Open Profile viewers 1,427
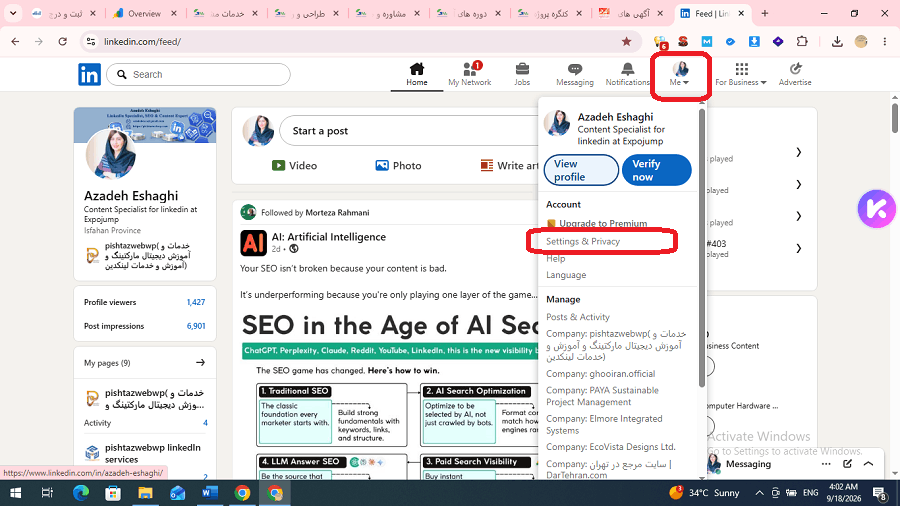The image size is (900, 506). 145,302
